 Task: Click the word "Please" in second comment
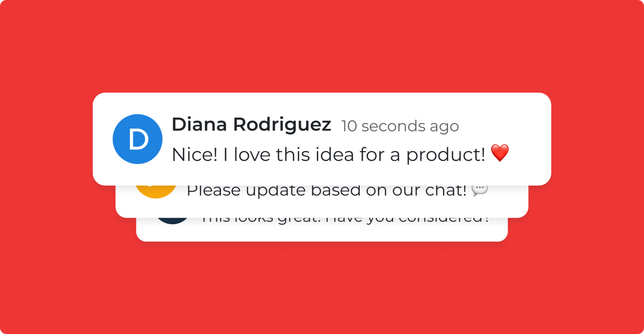click(214, 190)
